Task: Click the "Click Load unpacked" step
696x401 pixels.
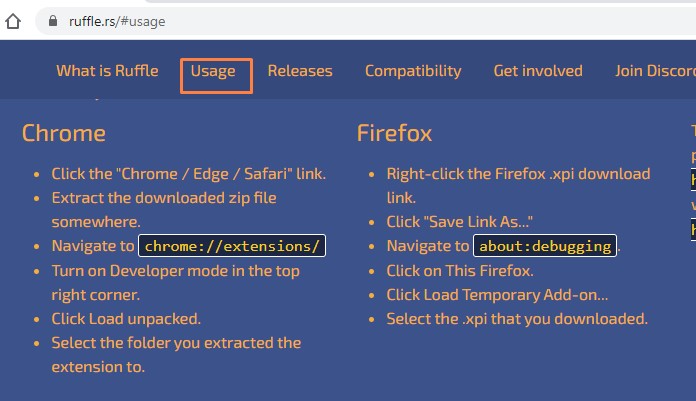Action: tap(126, 319)
